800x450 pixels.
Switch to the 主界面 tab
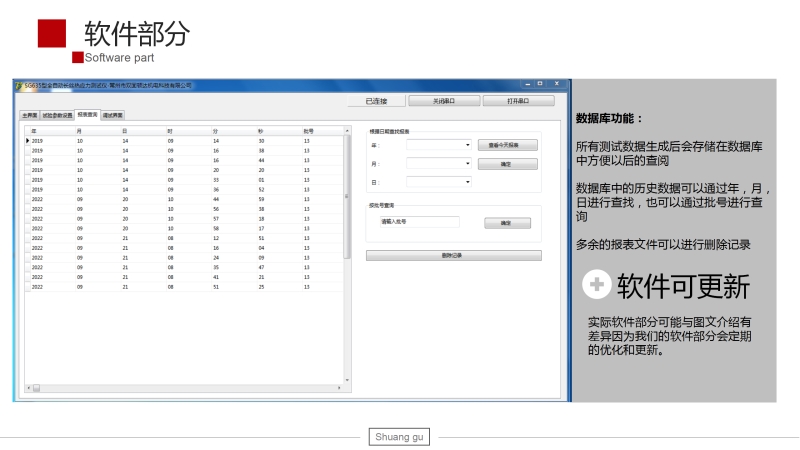coord(30,115)
